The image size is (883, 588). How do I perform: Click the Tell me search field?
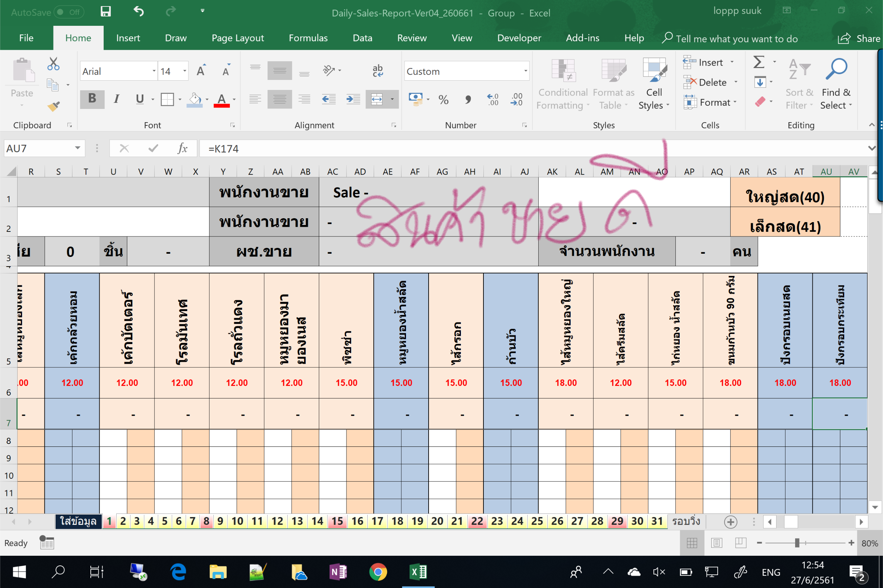coord(736,39)
